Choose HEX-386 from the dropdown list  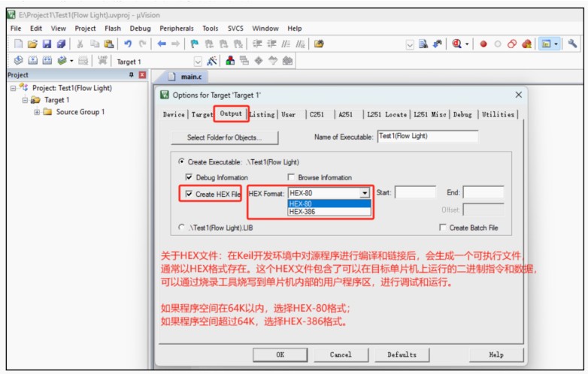coord(329,212)
